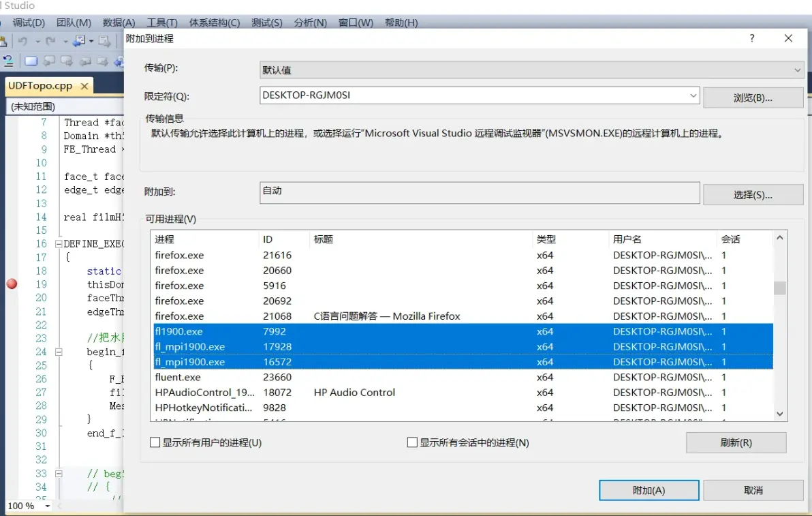Click the help question mark in dialog title
Screen dimensions: 812x516
point(752,38)
